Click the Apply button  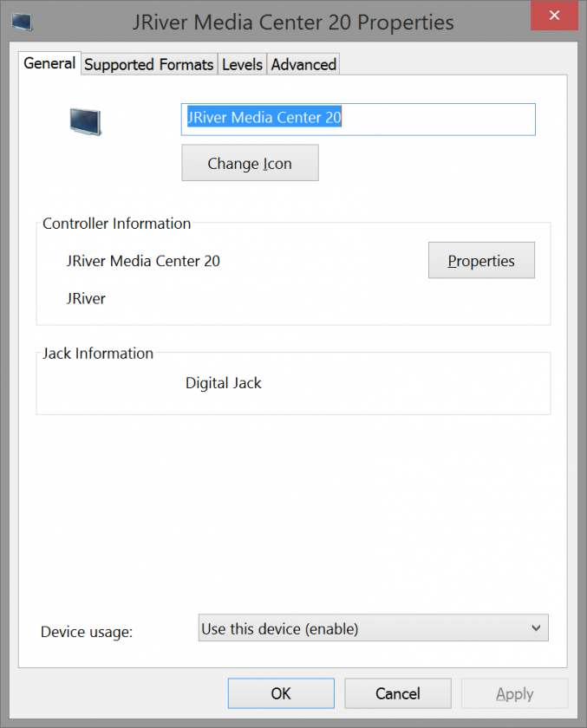pos(514,693)
